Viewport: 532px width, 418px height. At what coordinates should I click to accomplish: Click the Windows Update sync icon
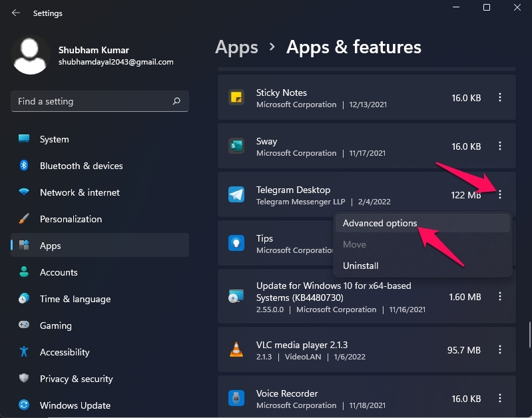24,405
